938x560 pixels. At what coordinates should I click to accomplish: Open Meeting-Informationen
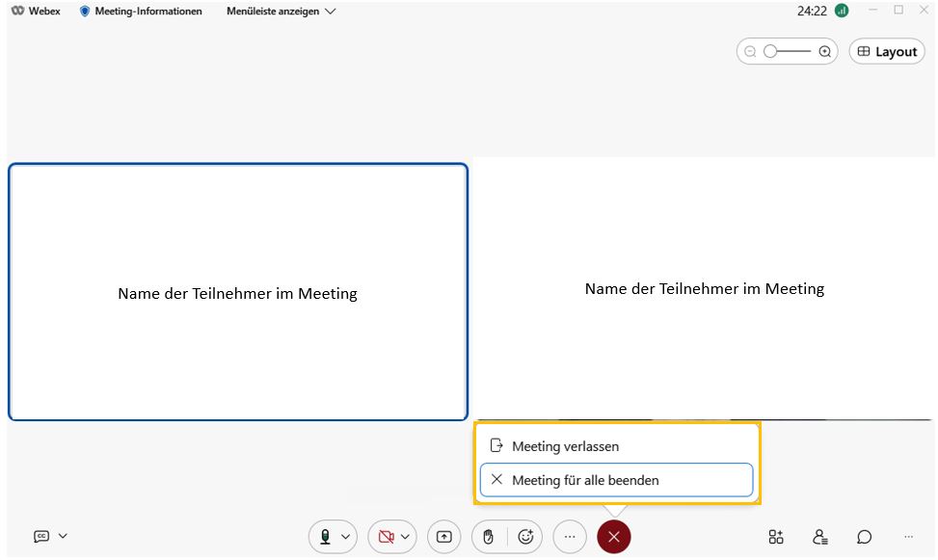tap(141, 12)
